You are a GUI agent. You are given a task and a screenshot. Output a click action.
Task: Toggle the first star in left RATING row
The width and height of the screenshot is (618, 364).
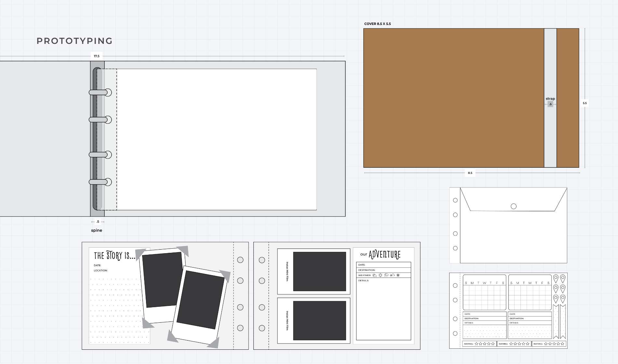[x=477, y=344]
